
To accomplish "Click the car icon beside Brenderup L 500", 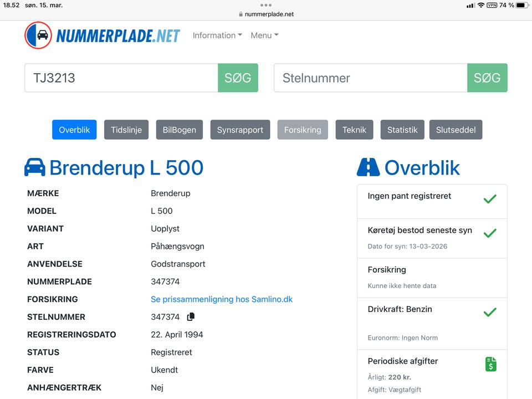I will click(34, 167).
